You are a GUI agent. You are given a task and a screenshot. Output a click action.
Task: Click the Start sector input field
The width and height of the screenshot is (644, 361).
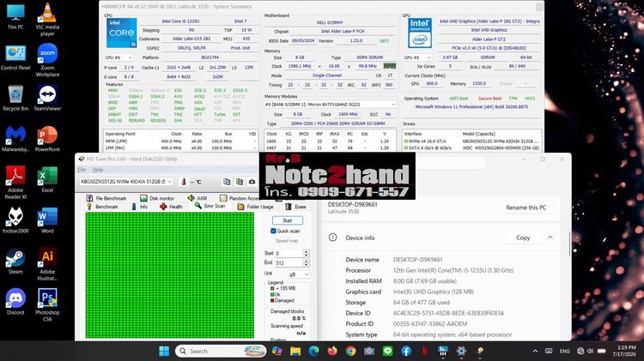click(289, 253)
